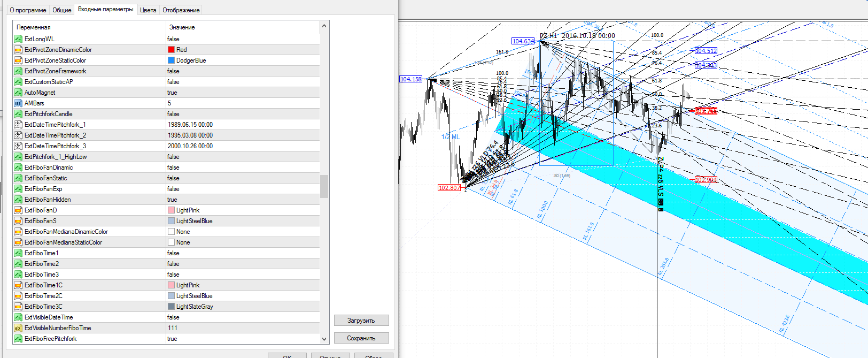The image size is (868, 358).
Task: Click the parameter list scroll-up arrow
Action: (324, 26)
